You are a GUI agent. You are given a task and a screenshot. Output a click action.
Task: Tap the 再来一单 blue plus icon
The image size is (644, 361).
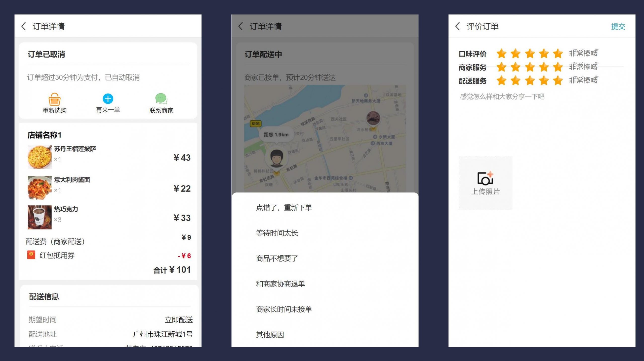(108, 99)
